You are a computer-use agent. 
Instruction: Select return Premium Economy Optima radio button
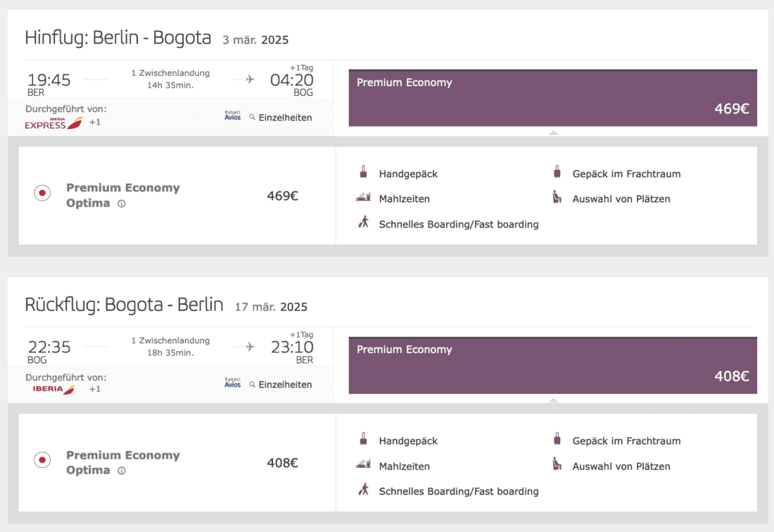[x=42, y=460]
